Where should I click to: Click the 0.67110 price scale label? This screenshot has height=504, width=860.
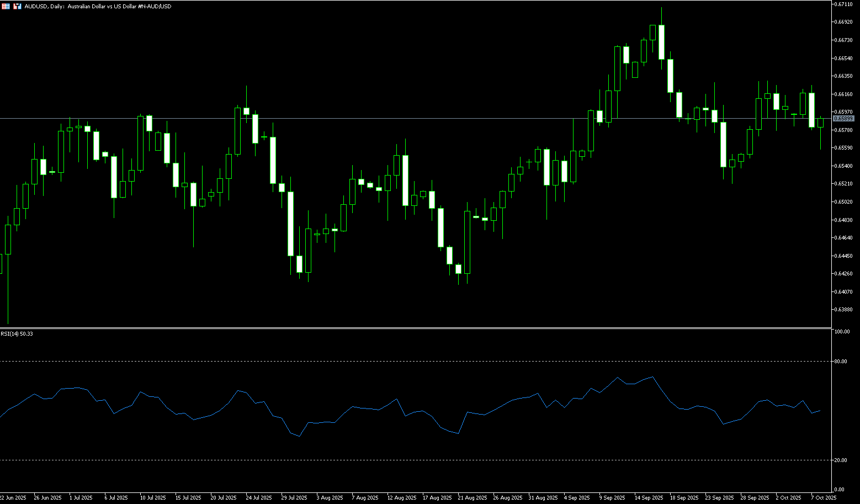844,4
